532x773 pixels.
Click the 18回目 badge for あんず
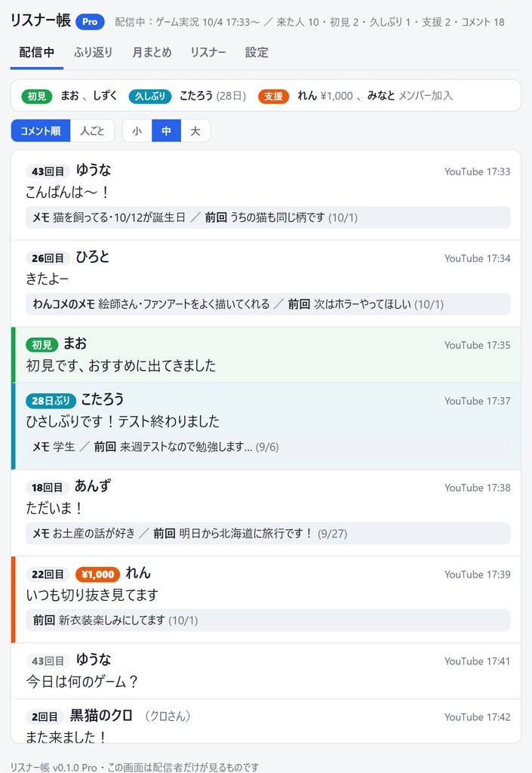pyautogui.click(x=48, y=487)
